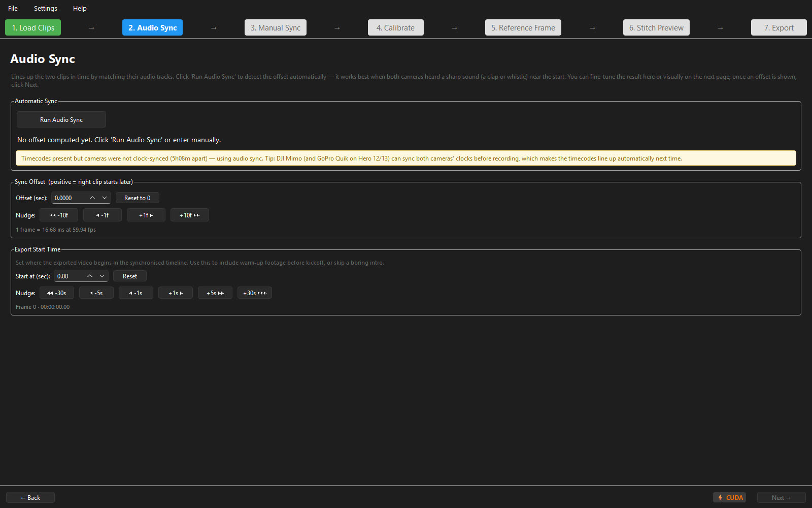
Task: Click the 'Frame 0 · 00:00:00.00' label
Action: coord(43,307)
